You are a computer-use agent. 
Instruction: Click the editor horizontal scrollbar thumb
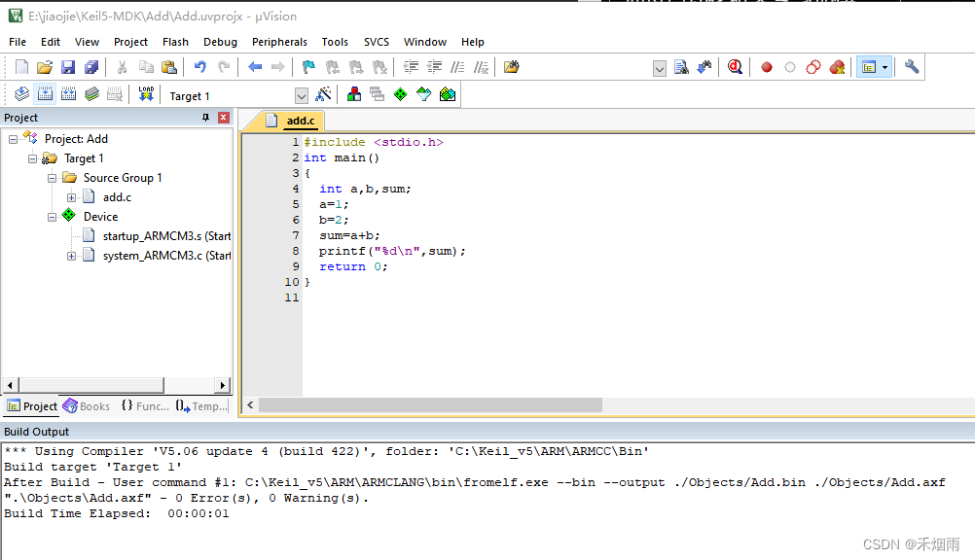pos(430,404)
